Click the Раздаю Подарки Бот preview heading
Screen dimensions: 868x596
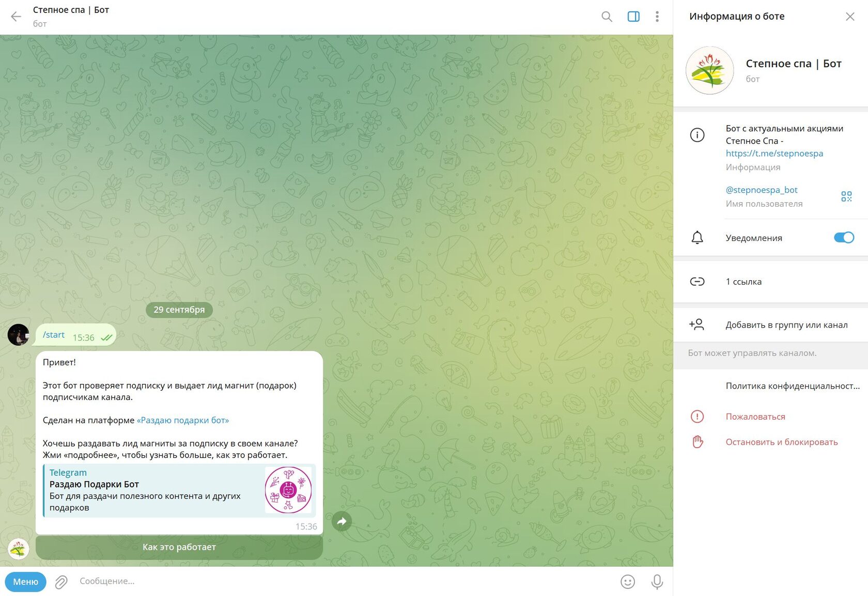(94, 484)
